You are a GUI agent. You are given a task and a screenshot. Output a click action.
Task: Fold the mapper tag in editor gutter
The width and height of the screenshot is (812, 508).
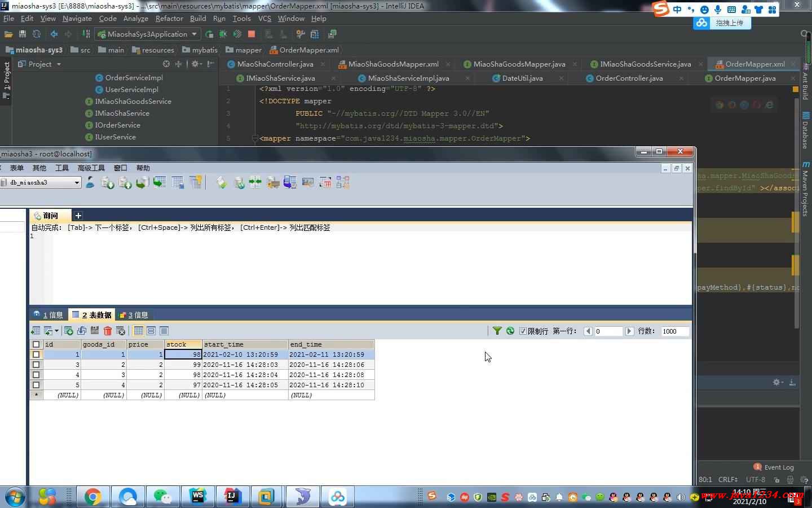tap(255, 138)
